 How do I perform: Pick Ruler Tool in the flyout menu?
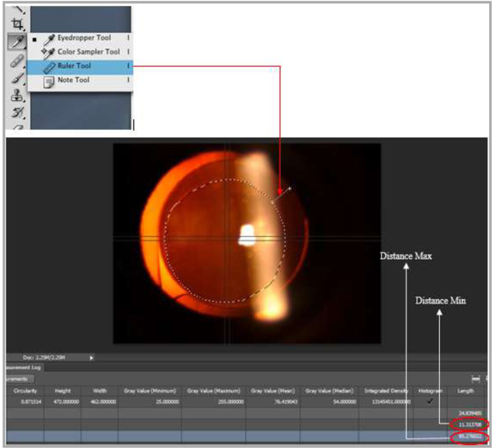pyautogui.click(x=74, y=66)
